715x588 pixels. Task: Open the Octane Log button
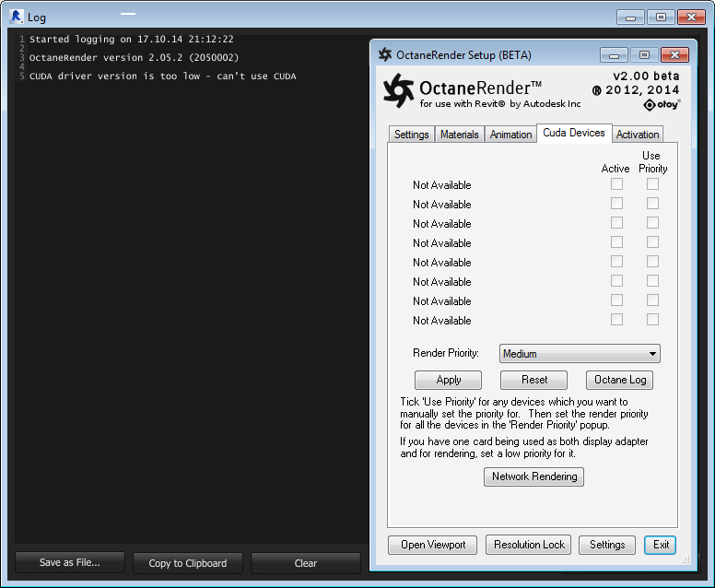(x=620, y=380)
